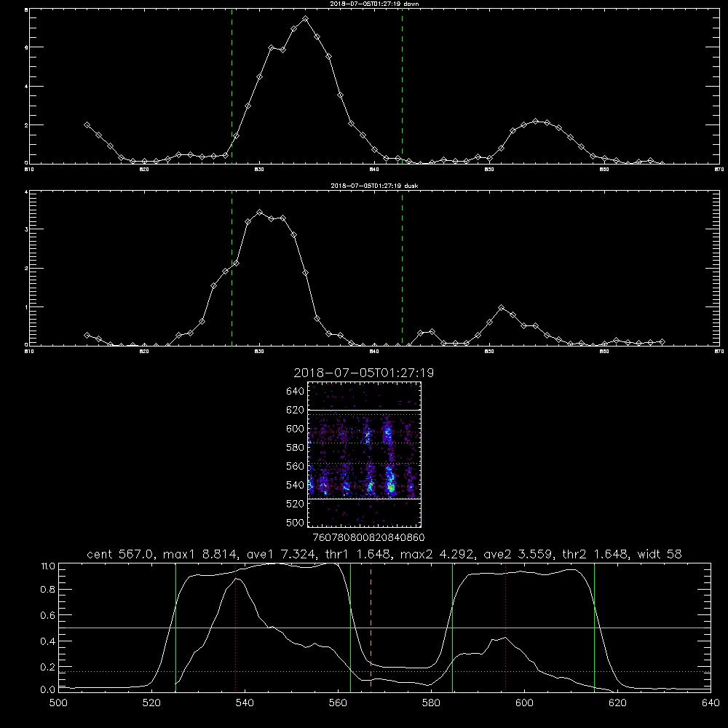Click bottom plot y-axis label 0.2

pyautogui.click(x=48, y=667)
